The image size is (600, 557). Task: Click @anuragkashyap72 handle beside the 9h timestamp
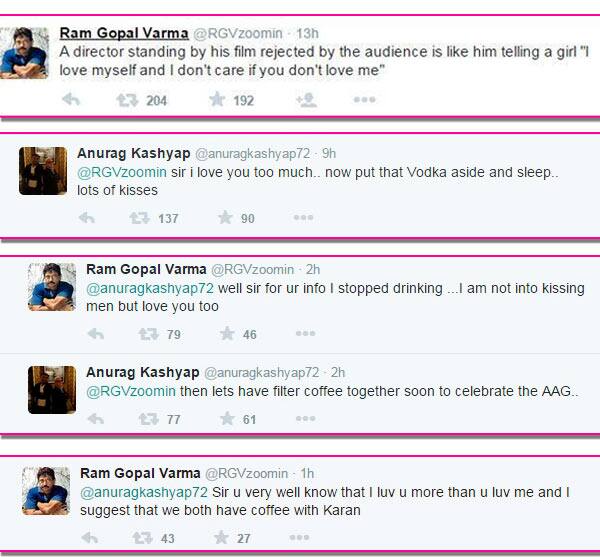point(253,153)
